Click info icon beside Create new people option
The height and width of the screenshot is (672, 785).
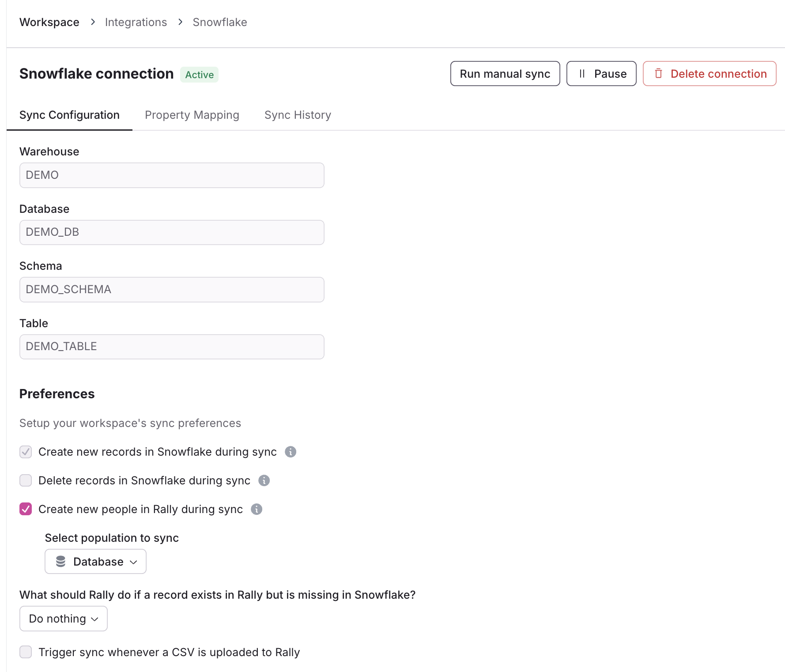[x=257, y=509]
